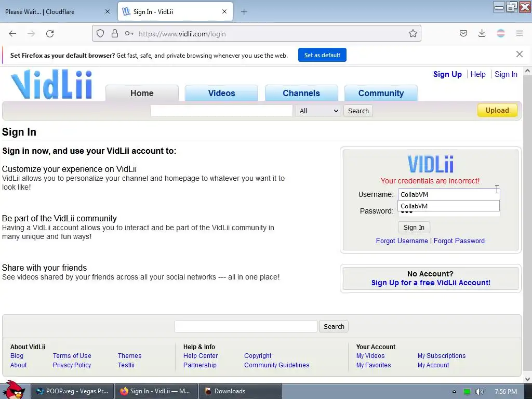This screenshot has height=399, width=532.
Task: Open the Firefox hamburger menu
Action: tap(520, 33)
